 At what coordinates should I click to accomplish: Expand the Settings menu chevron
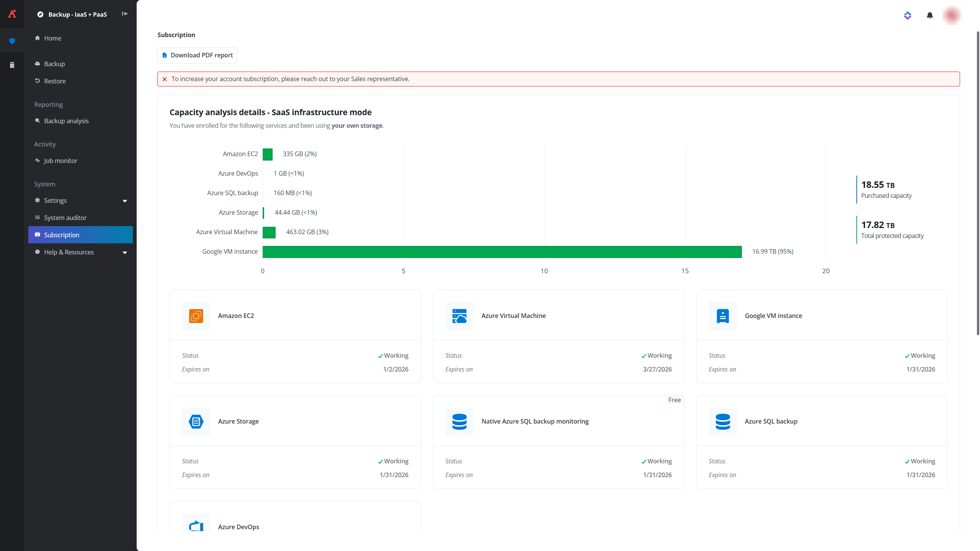(x=125, y=201)
